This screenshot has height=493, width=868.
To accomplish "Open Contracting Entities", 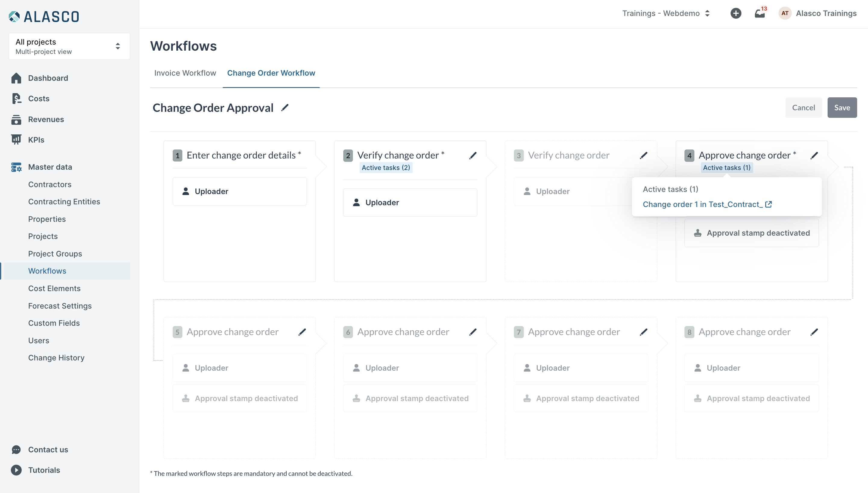I will coord(64,202).
